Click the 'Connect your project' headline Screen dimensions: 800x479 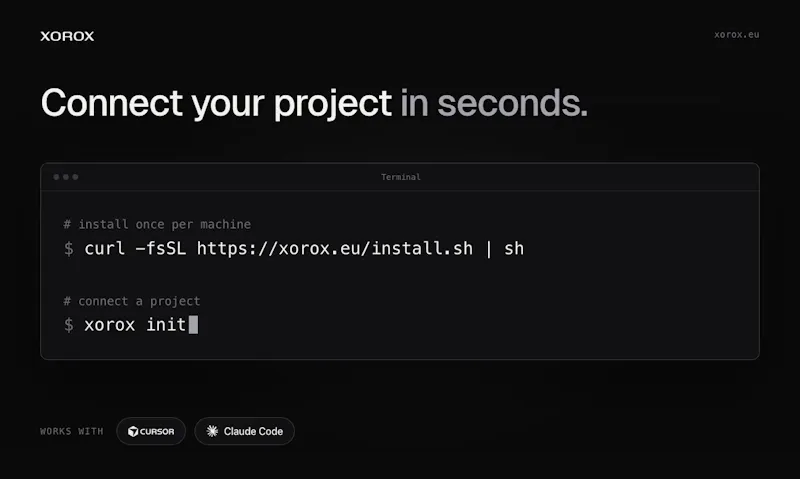coord(216,104)
